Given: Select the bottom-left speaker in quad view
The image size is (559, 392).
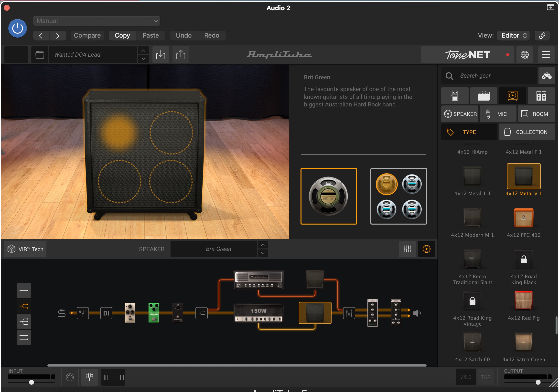Looking at the screenshot, I should point(387,209).
